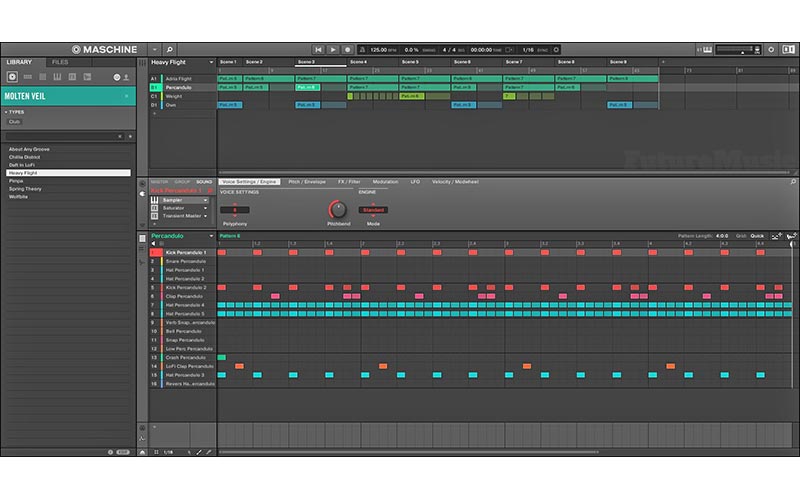Switch to the FILES tab
Viewport: 800px width, 500px height.
tap(60, 62)
